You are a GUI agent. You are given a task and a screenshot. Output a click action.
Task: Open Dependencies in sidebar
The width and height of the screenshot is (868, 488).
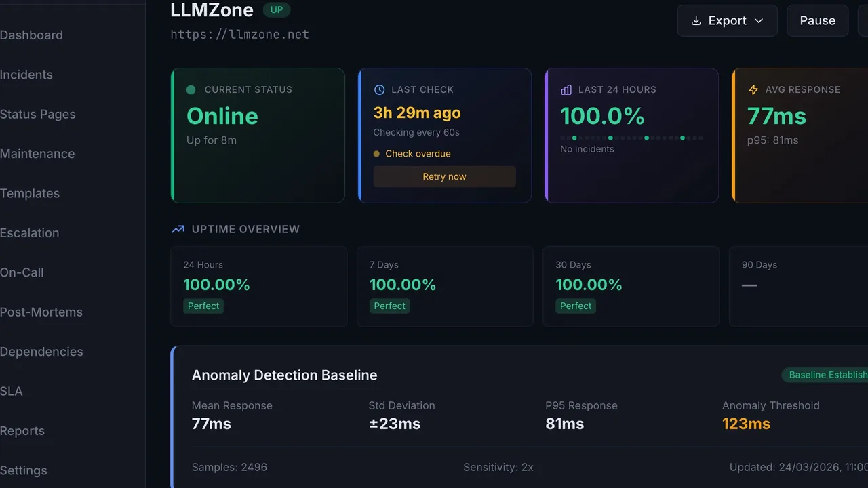41,352
